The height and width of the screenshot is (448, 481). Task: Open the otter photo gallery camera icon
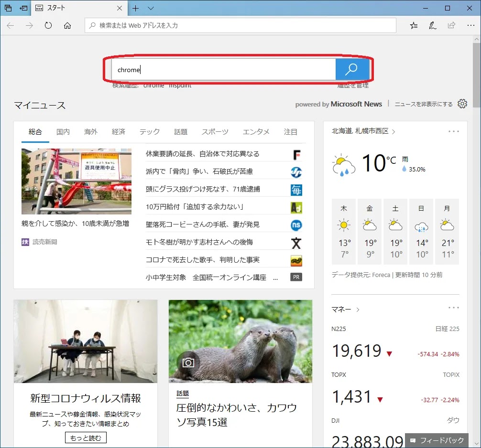coord(188,363)
